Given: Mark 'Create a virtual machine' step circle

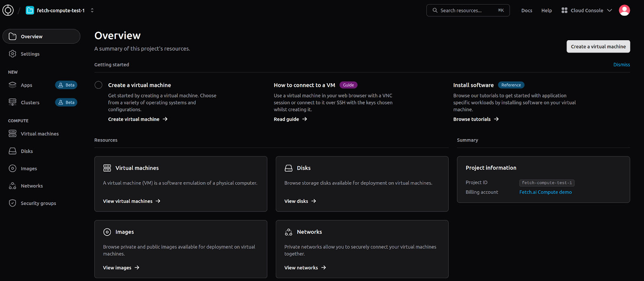Looking at the screenshot, I should [x=99, y=85].
